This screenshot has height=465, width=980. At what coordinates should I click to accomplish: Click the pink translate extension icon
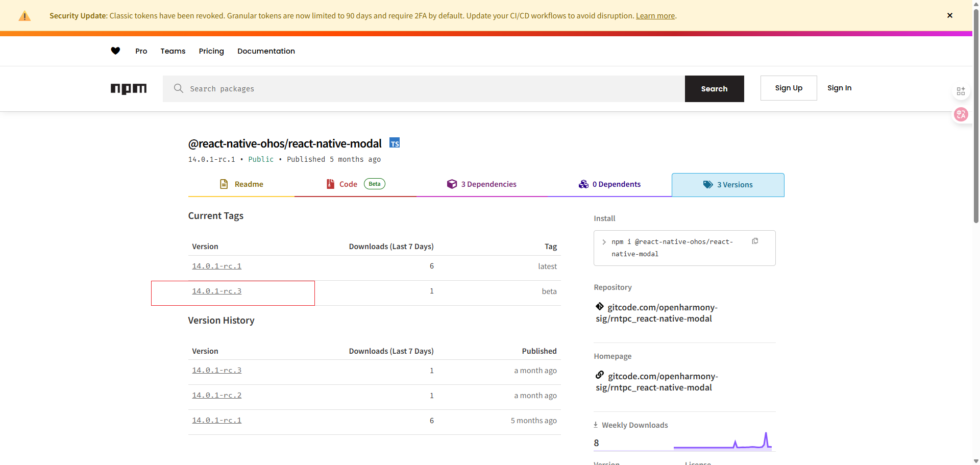[961, 114]
